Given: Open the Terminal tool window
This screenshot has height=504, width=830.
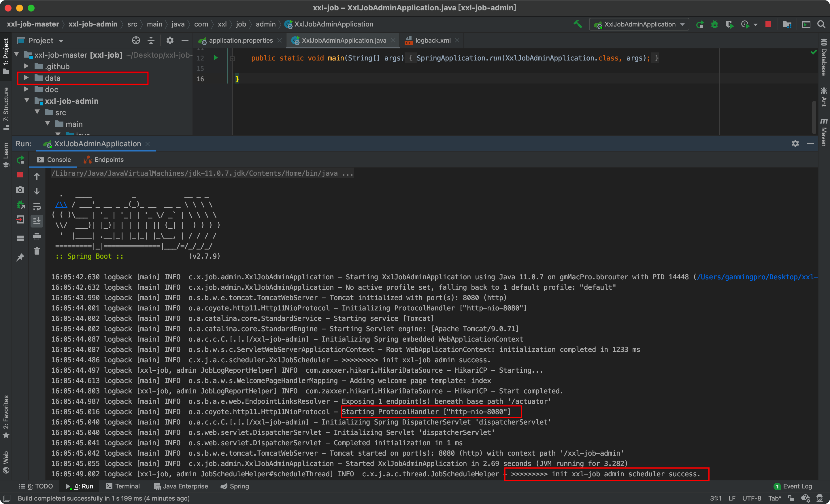Looking at the screenshot, I should point(122,486).
